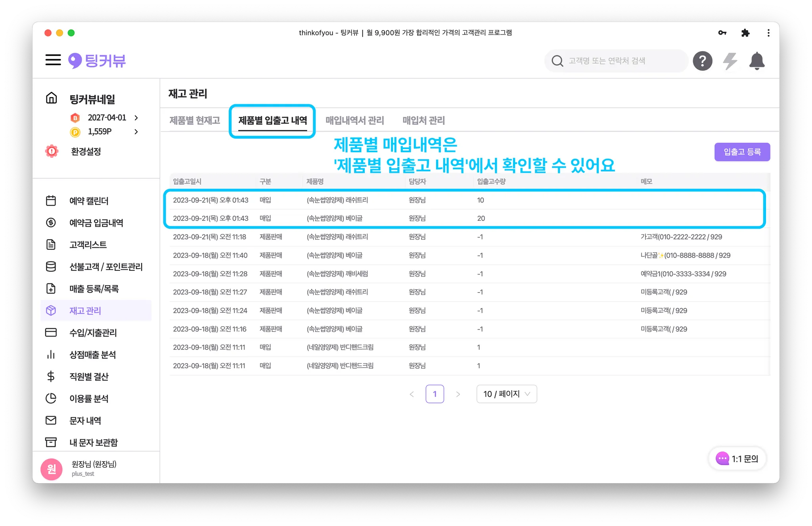Click the 이용률 분석 pie chart icon
Image resolution: width=812 pixels, height=526 pixels.
tap(51, 398)
